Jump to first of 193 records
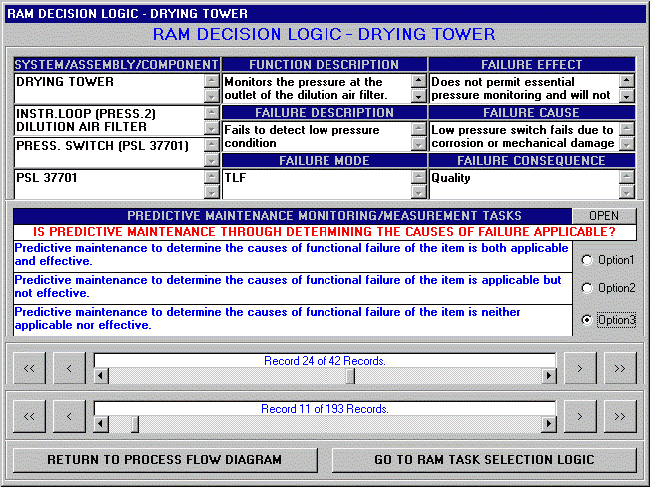Image resolution: width=650 pixels, height=487 pixels. [29, 416]
